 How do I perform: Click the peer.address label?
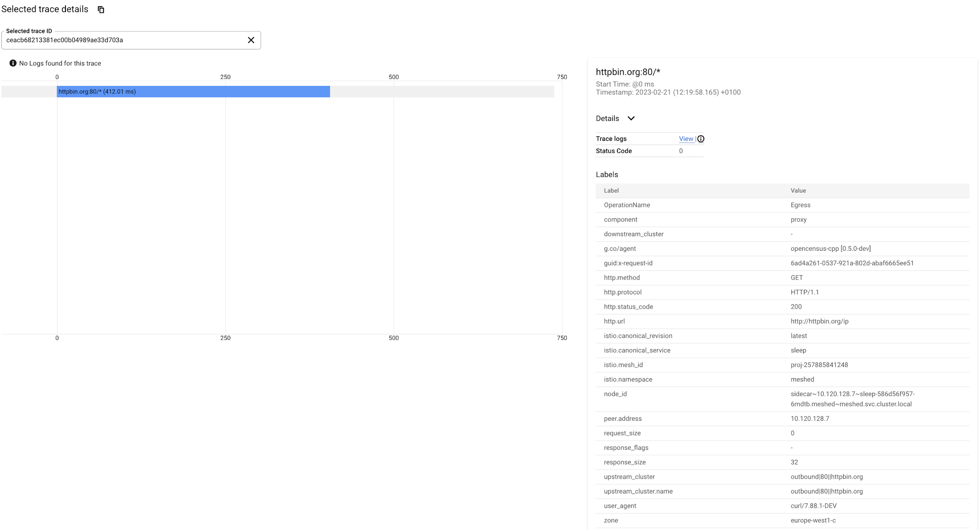pos(623,419)
